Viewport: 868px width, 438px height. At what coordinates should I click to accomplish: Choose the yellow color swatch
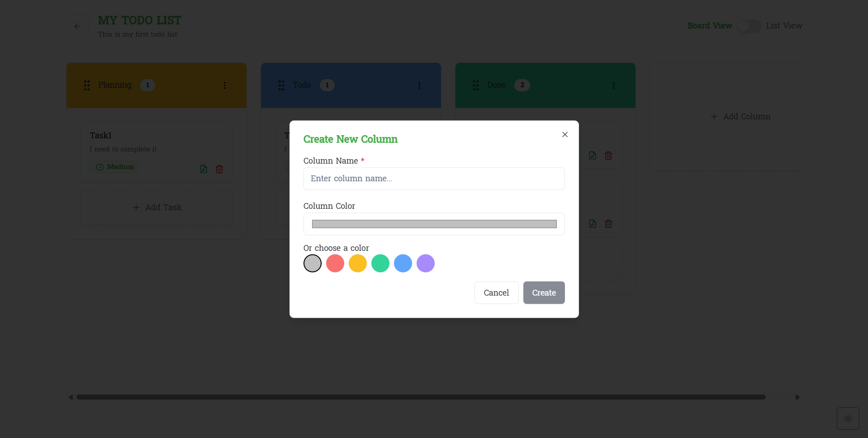[x=357, y=263]
